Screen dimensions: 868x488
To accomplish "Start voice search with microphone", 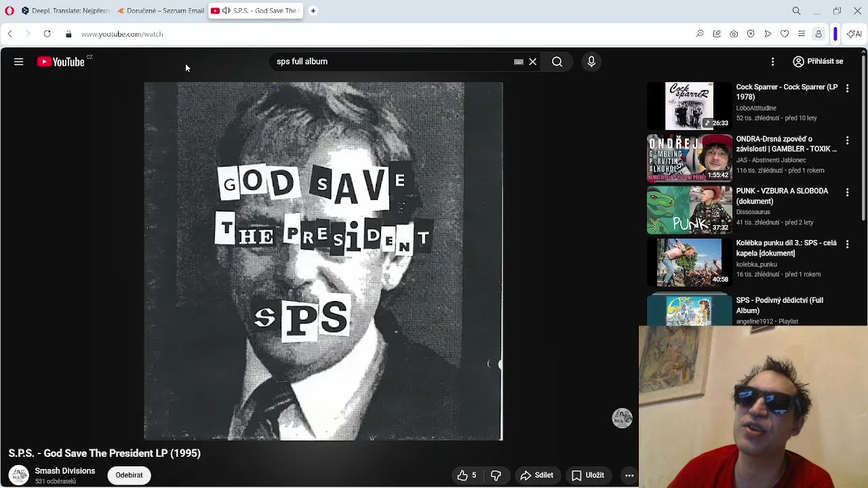I will click(x=591, y=62).
